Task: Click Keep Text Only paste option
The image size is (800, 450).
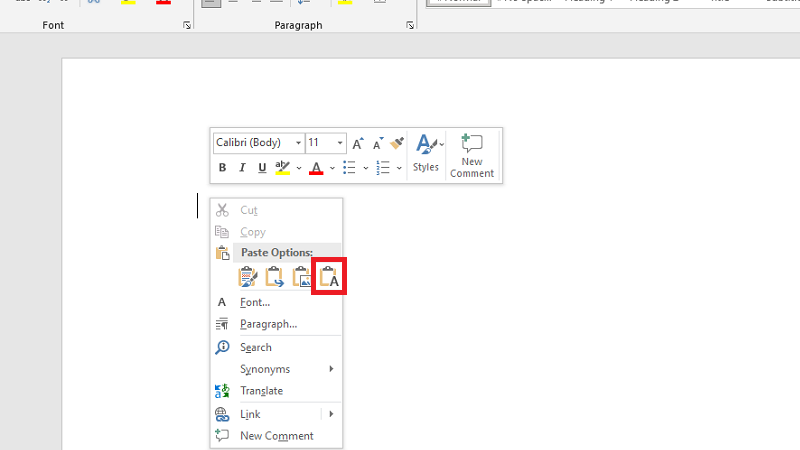Action: pyautogui.click(x=329, y=277)
